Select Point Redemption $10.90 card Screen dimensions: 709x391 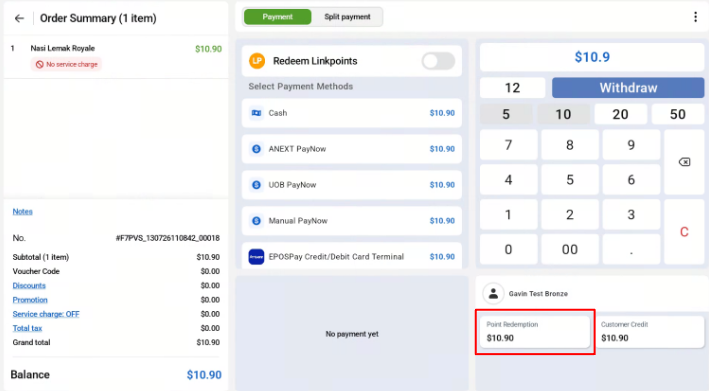pyautogui.click(x=535, y=332)
